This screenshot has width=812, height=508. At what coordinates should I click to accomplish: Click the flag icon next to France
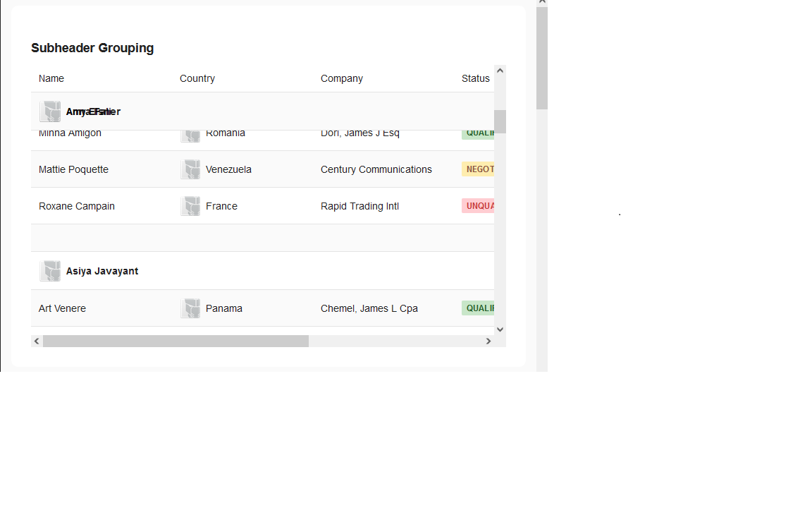point(190,206)
